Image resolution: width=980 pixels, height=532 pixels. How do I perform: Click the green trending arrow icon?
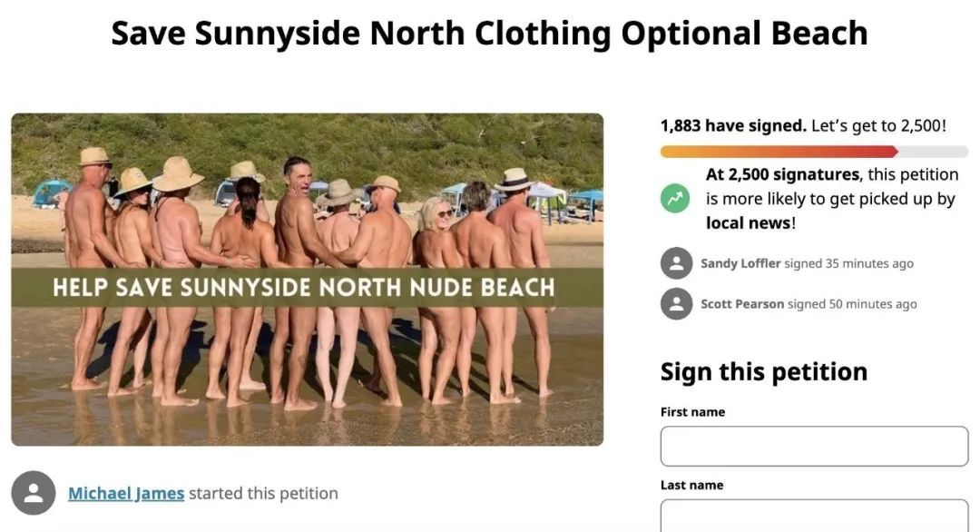click(x=675, y=199)
